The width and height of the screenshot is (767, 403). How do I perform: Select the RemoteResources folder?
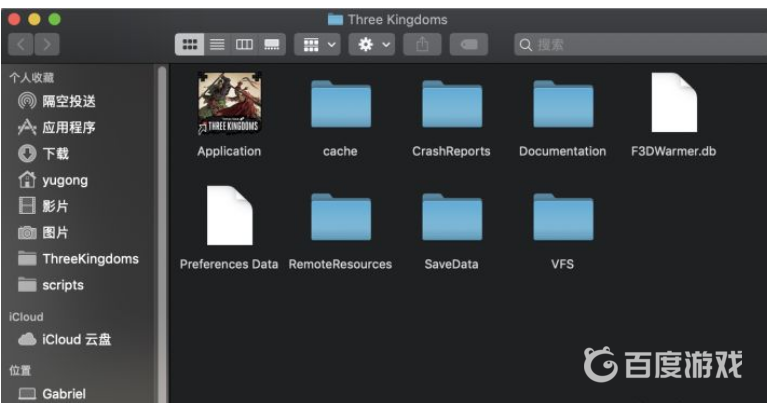click(x=340, y=217)
